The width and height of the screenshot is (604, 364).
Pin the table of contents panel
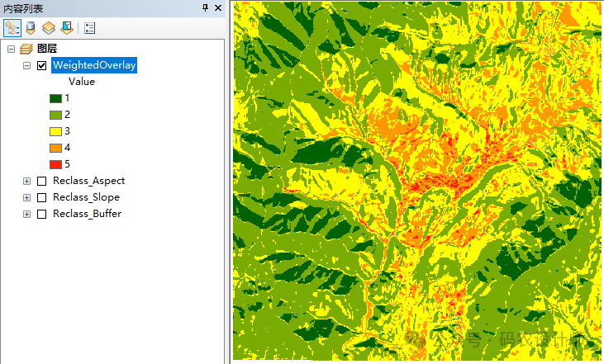[205, 7]
